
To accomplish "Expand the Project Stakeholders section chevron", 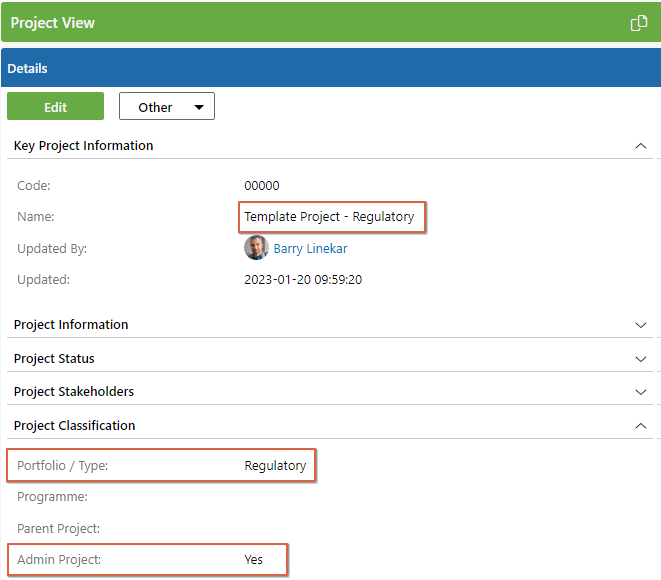I will click(640, 392).
